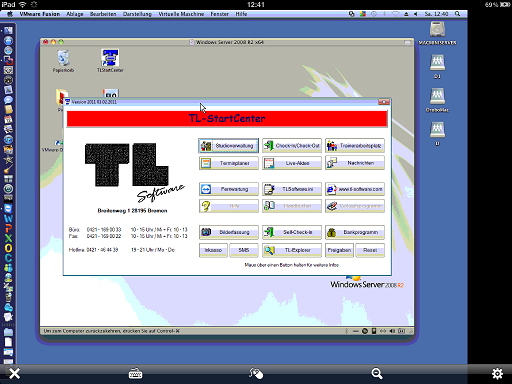Open the Freigaben button
Screen dimensions: 512x384
coord(339,250)
